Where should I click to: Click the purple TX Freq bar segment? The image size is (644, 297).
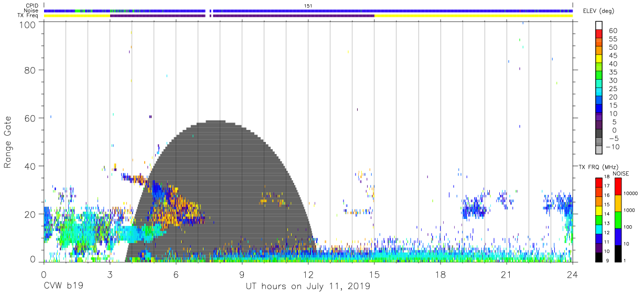click(x=241, y=16)
